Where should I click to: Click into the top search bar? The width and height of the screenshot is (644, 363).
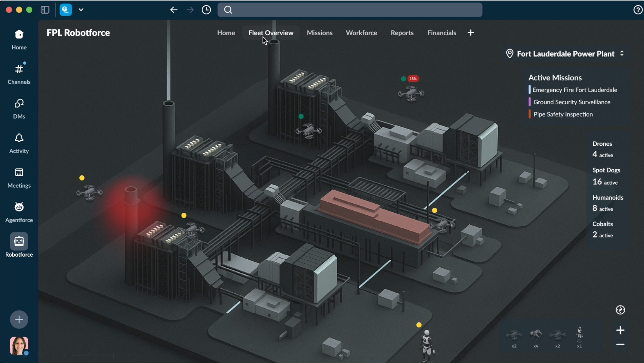point(350,10)
